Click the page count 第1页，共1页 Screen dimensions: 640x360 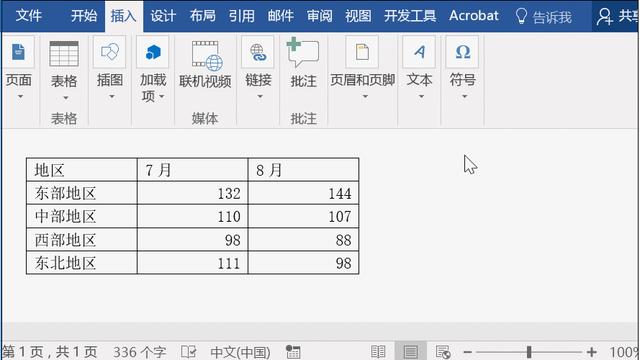click(x=50, y=351)
